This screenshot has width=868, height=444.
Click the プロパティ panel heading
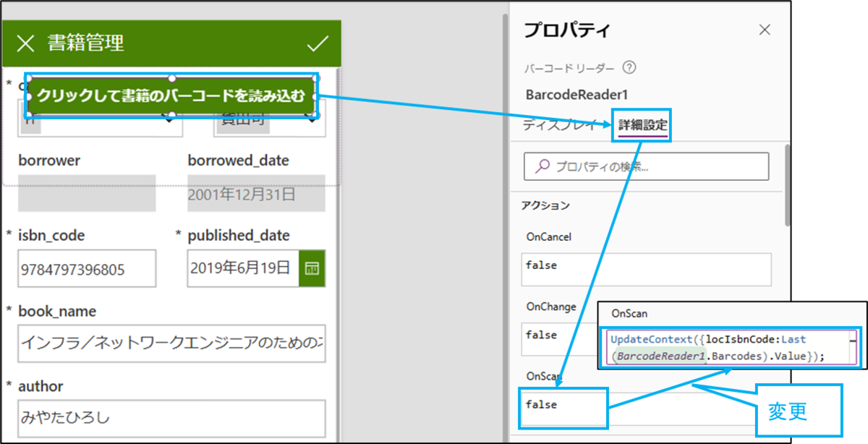[567, 30]
